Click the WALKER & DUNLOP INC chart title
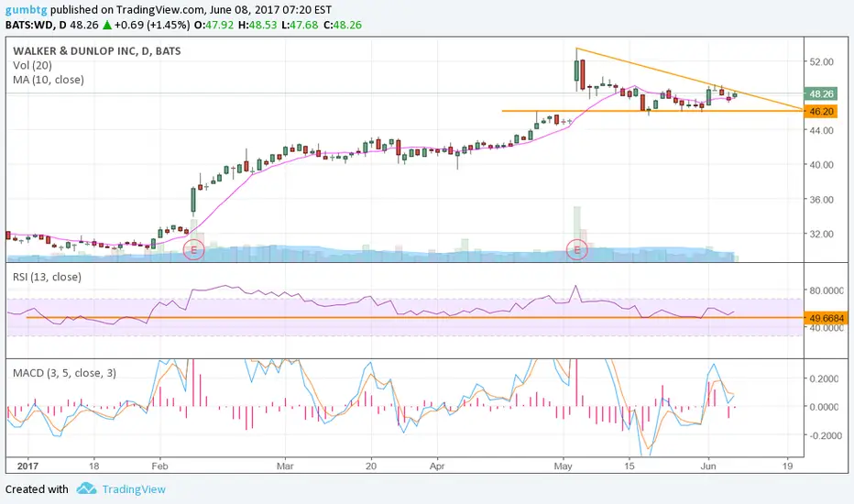Viewport: 854px width, 504px height. (x=97, y=51)
